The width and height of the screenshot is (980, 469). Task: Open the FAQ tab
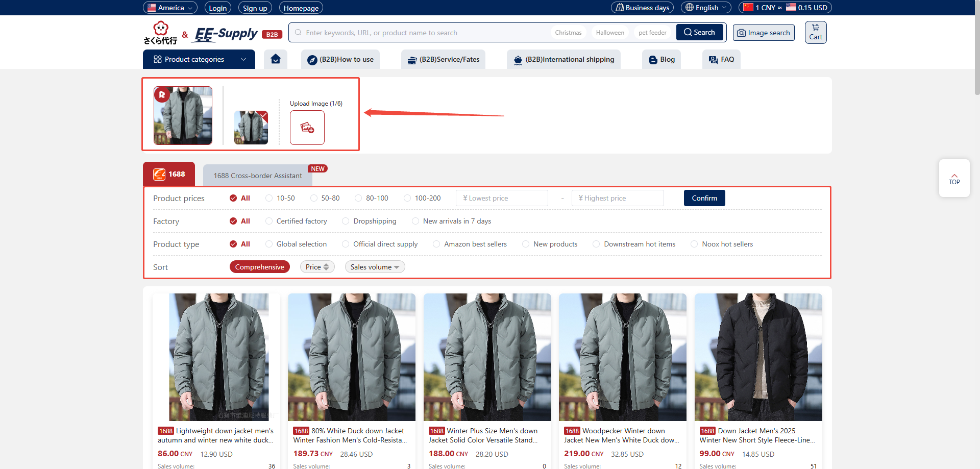[721, 59]
